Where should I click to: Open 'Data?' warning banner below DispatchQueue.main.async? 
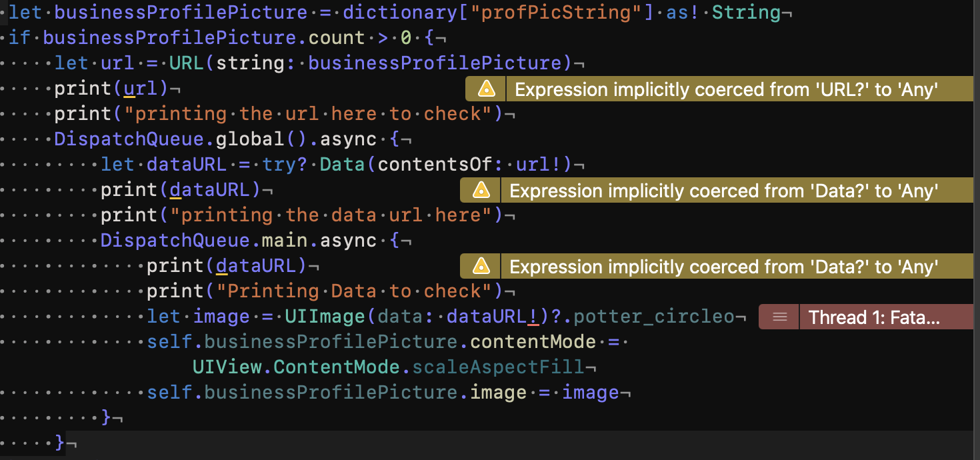click(x=717, y=266)
